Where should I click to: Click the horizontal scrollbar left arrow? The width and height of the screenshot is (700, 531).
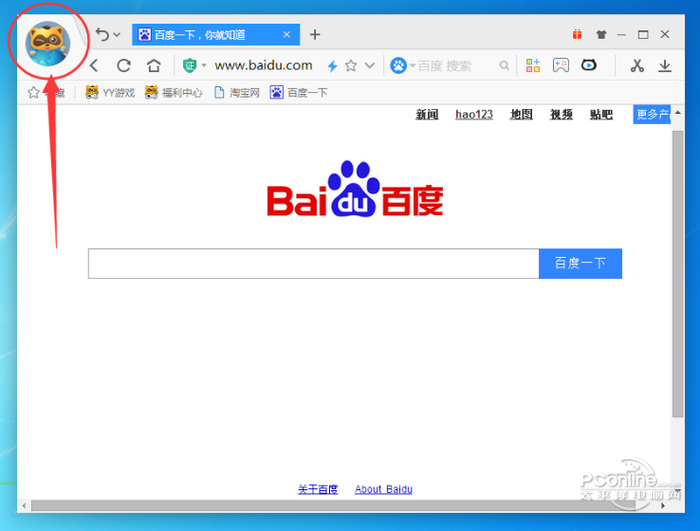click(24, 506)
